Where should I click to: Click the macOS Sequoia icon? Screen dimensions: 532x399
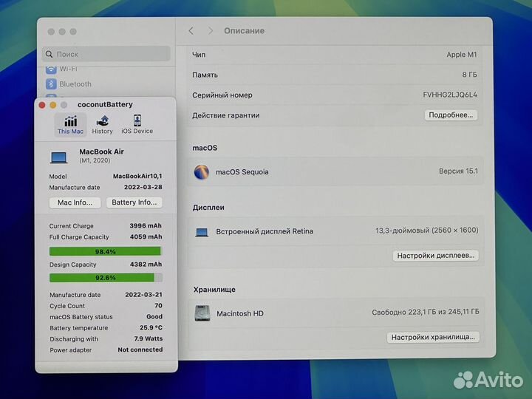[201, 172]
